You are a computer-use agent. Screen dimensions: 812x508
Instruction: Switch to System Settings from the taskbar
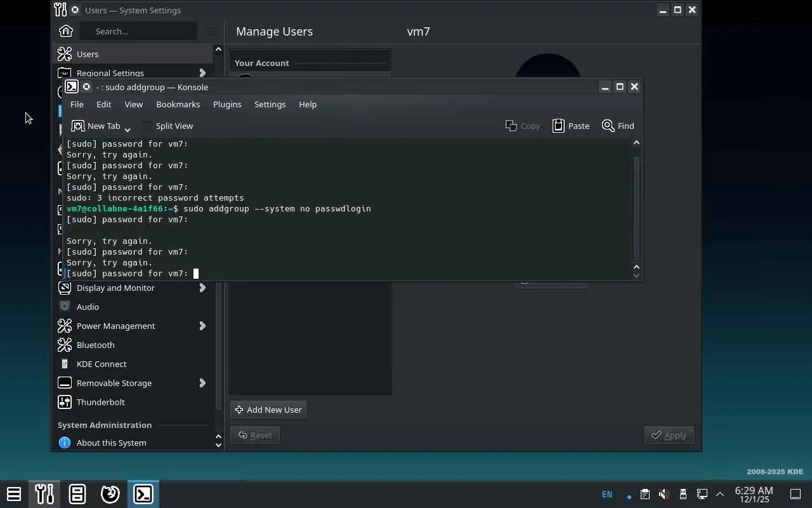point(44,494)
